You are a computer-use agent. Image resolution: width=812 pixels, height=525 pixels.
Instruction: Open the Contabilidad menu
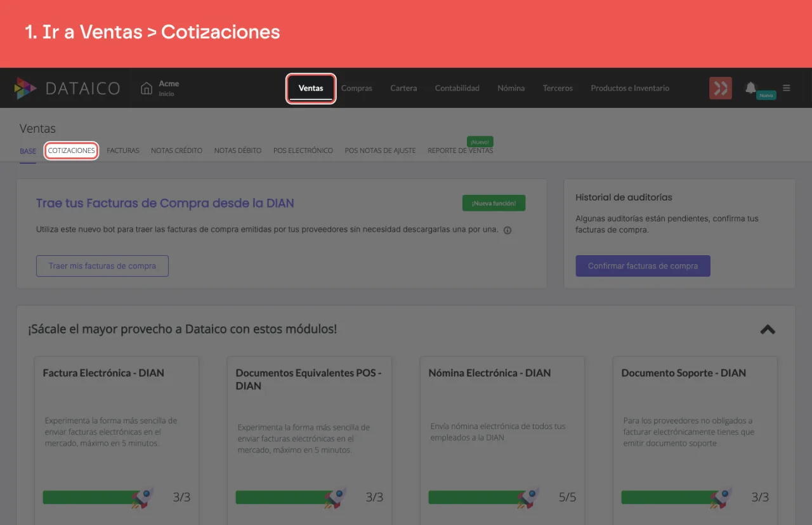[457, 88]
